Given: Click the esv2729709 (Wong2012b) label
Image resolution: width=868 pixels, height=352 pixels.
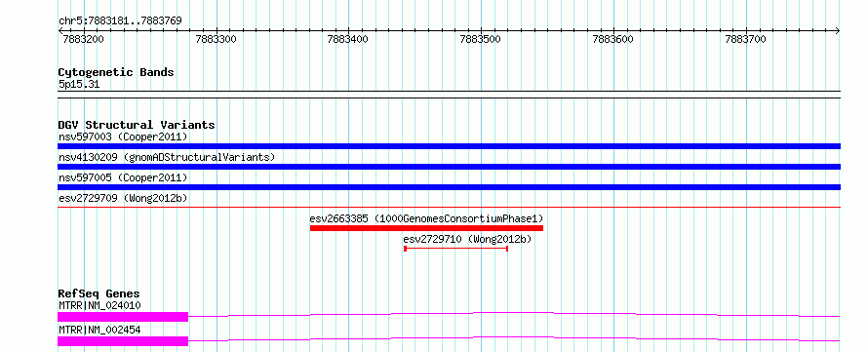Looking at the screenshot, I should click(121, 198).
